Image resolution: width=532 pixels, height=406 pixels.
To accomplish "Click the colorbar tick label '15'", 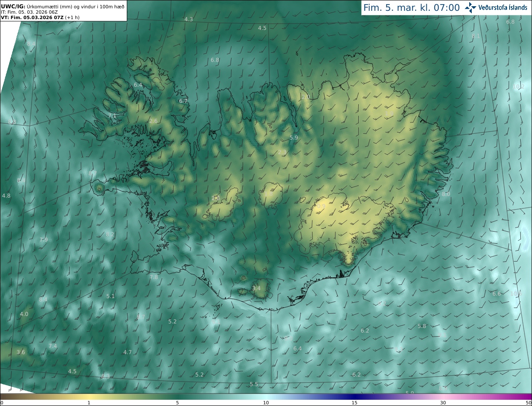I will (x=355, y=403).
